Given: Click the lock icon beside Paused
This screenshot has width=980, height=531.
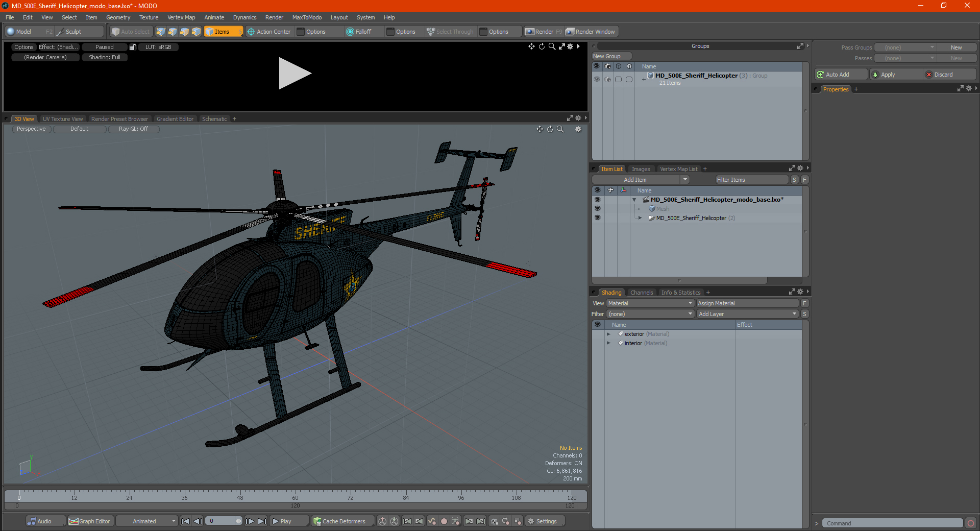Looking at the screenshot, I should (133, 47).
